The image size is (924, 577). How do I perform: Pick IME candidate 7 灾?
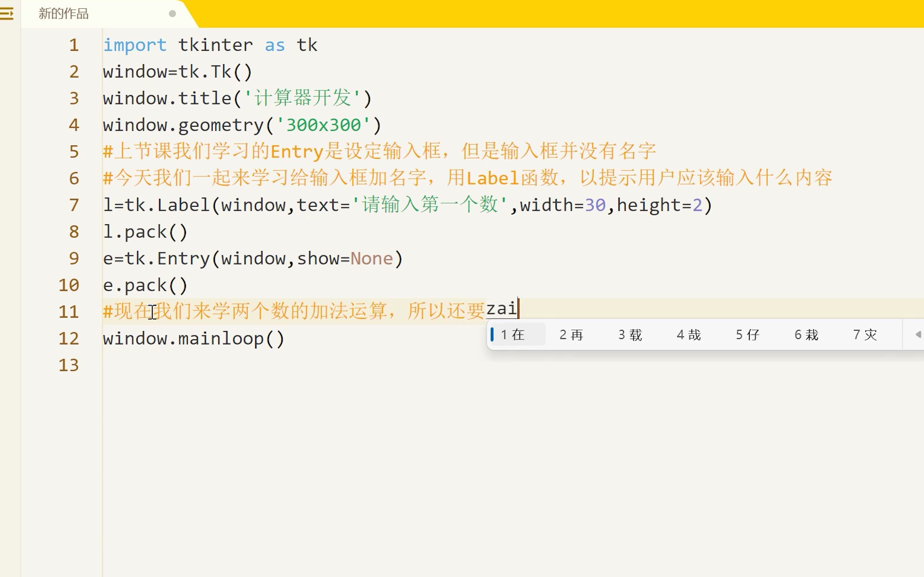tap(865, 335)
